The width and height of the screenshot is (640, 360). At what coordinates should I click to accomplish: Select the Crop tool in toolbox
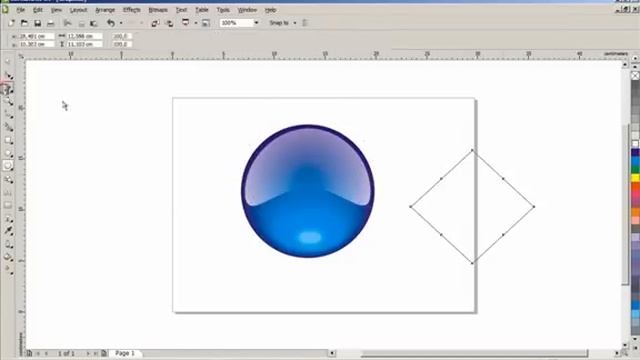coord(8,89)
